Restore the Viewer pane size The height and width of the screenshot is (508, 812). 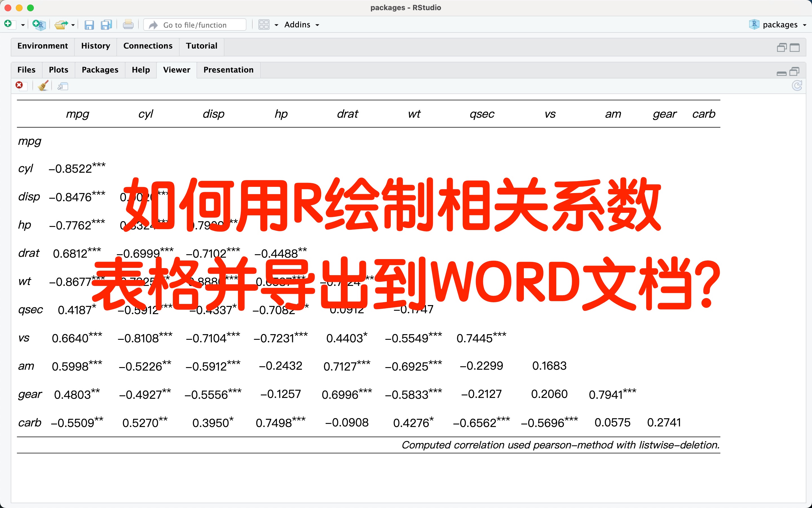[795, 72]
